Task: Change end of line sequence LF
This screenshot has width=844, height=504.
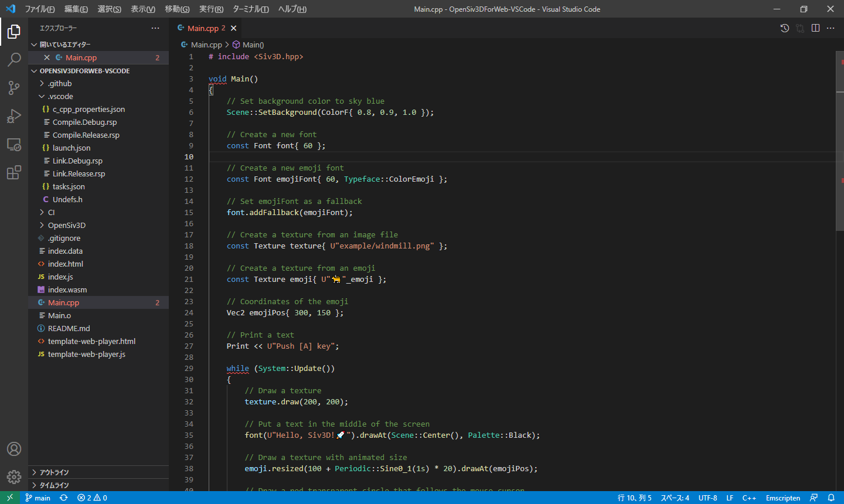Action: pyautogui.click(x=730, y=498)
